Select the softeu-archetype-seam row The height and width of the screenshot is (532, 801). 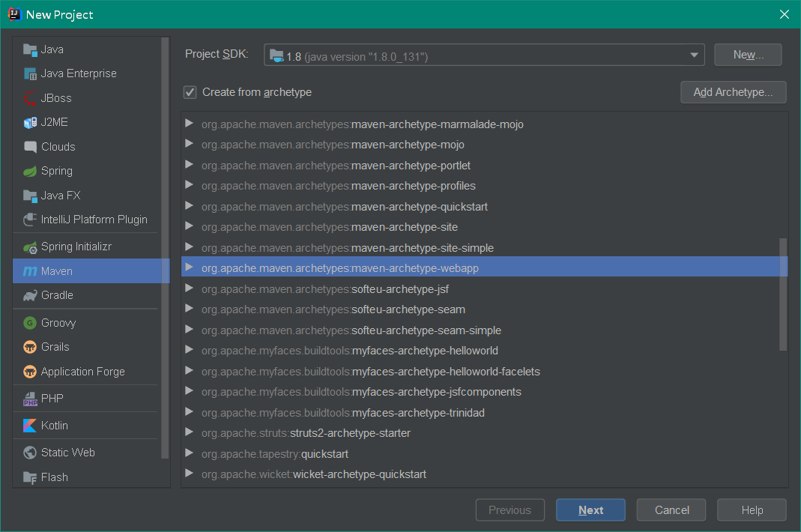(x=484, y=309)
